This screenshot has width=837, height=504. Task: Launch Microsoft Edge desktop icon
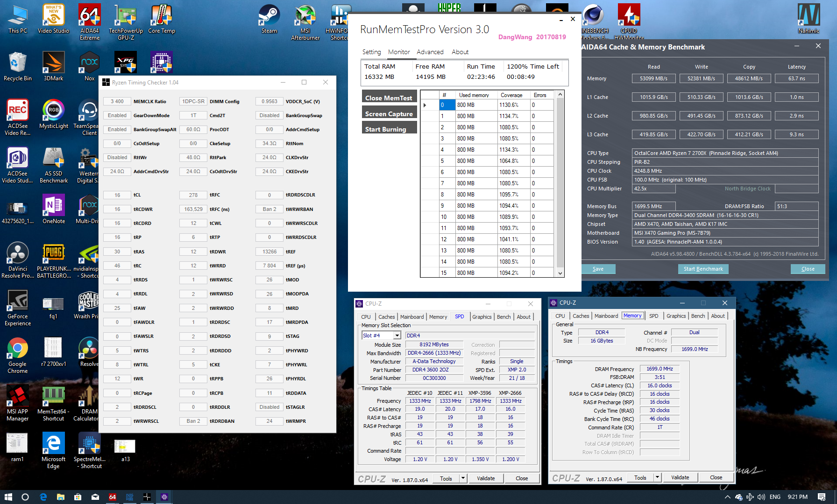click(x=53, y=451)
